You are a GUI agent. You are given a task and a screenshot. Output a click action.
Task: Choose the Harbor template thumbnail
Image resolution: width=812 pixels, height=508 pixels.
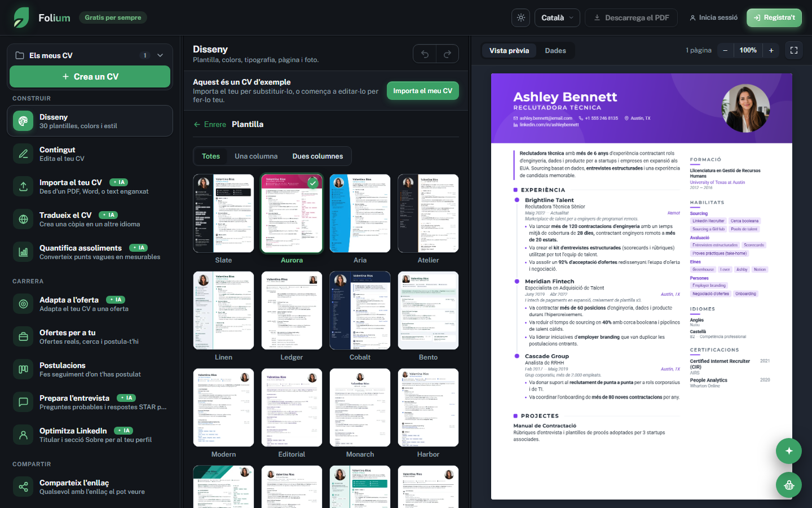428,408
